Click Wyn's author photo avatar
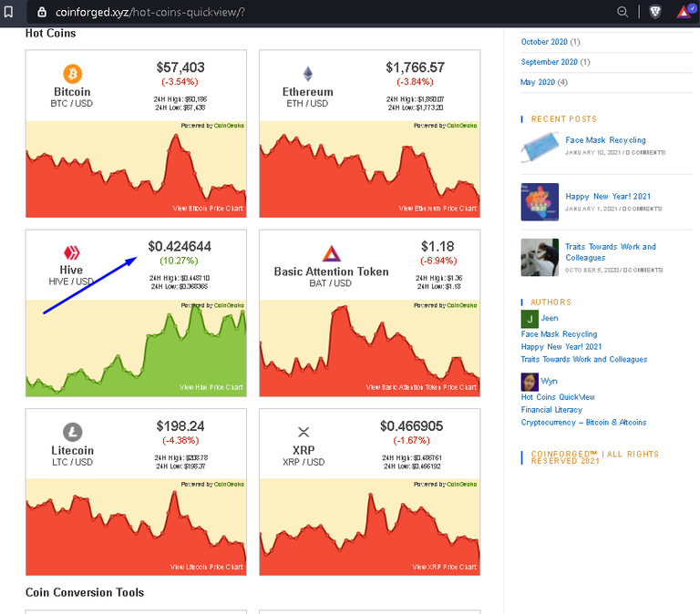700x614 pixels. pos(530,382)
